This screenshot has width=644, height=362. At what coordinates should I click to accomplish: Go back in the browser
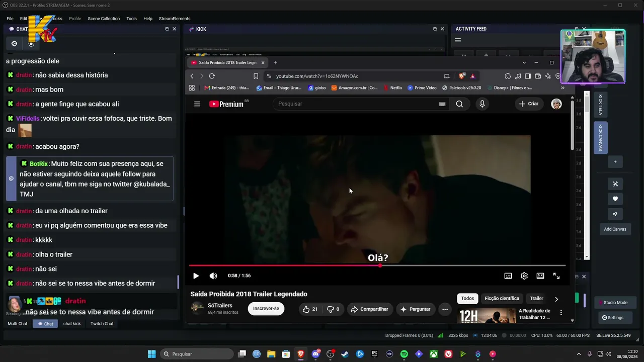(192, 76)
